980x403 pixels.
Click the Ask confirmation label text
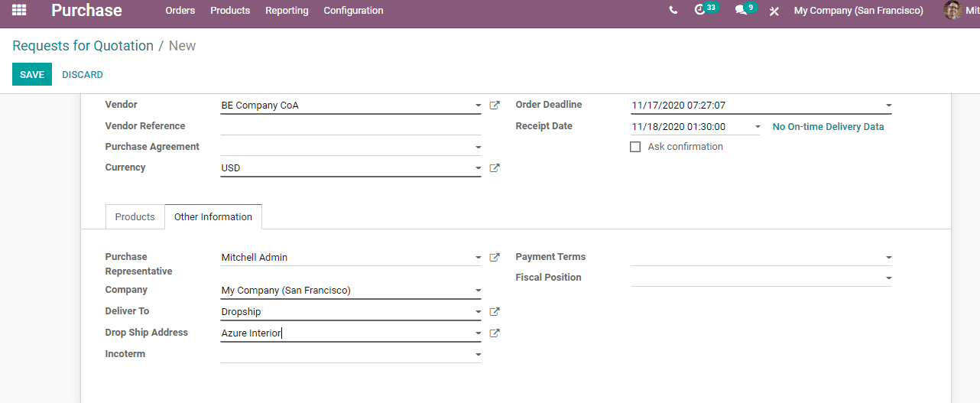point(685,147)
